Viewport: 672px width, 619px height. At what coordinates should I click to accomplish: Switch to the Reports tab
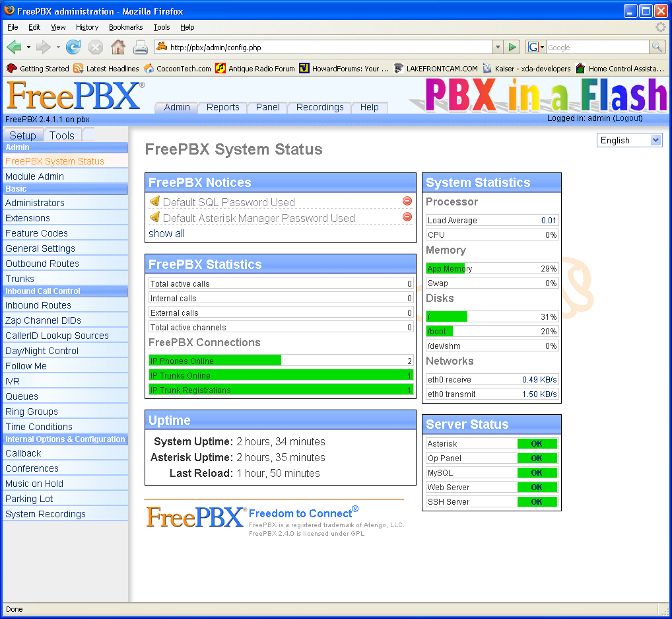pyautogui.click(x=222, y=107)
